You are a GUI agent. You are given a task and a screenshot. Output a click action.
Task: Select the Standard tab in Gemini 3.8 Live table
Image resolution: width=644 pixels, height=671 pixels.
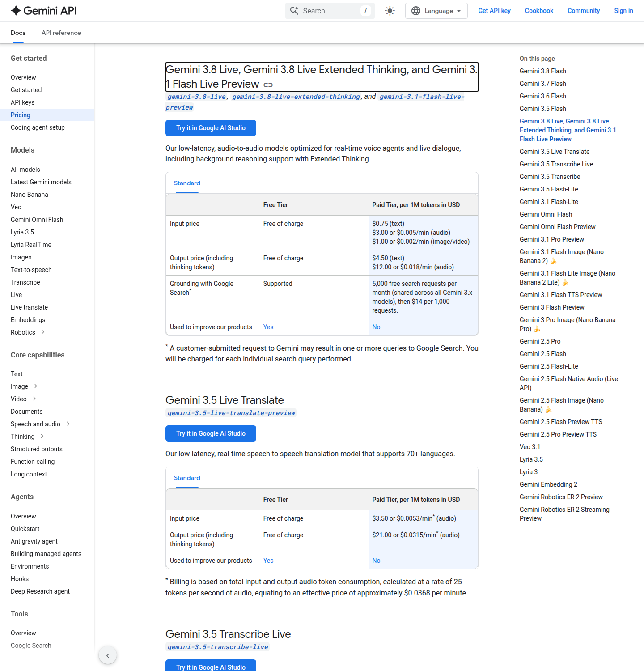[187, 183]
